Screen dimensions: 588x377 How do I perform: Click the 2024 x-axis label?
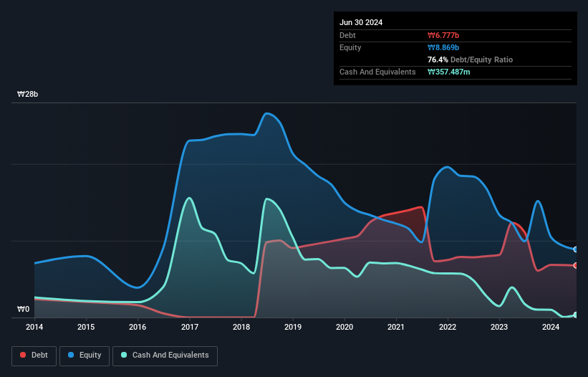pyautogui.click(x=551, y=327)
